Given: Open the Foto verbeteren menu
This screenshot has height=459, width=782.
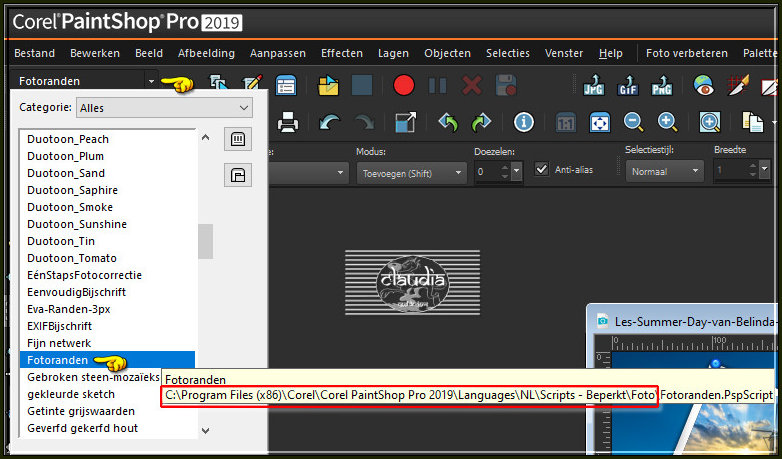Looking at the screenshot, I should click(x=687, y=53).
